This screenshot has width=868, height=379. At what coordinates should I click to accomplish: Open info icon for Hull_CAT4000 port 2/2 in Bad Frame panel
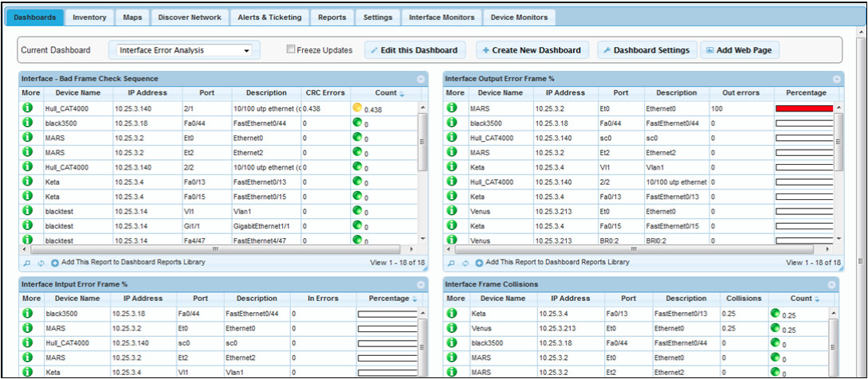[26, 166]
